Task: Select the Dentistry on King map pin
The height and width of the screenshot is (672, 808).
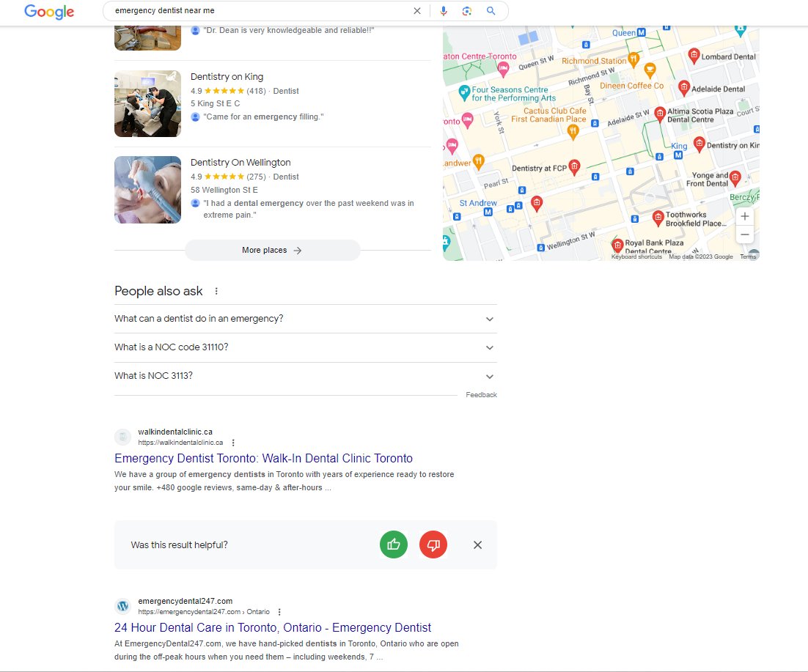Action: pyautogui.click(x=699, y=144)
